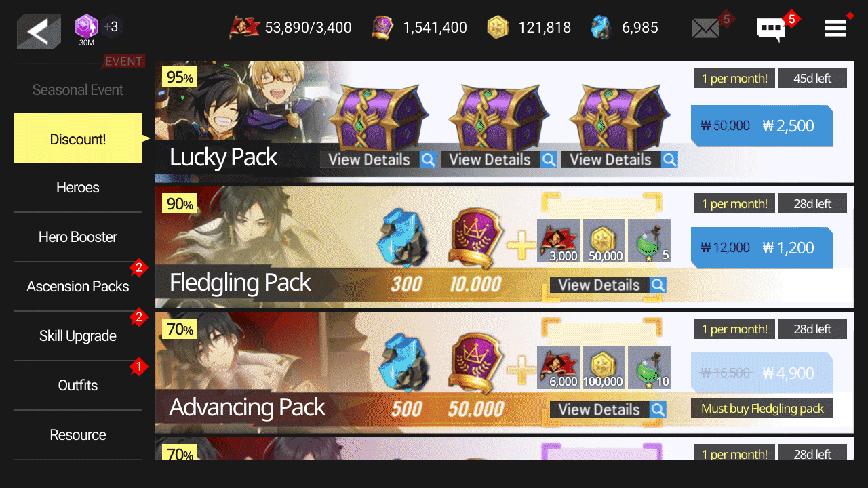Go back with the arrow icon
Viewport: 868px width, 488px height.
tap(39, 31)
